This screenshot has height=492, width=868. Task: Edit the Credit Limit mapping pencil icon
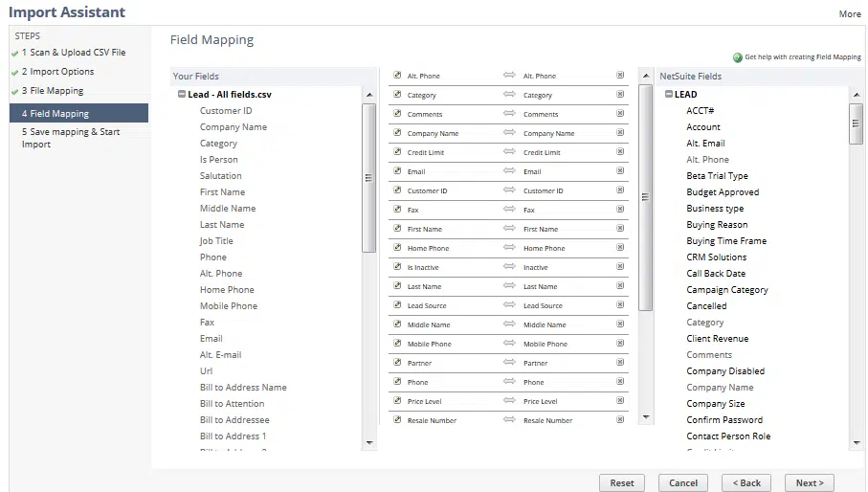coord(397,151)
